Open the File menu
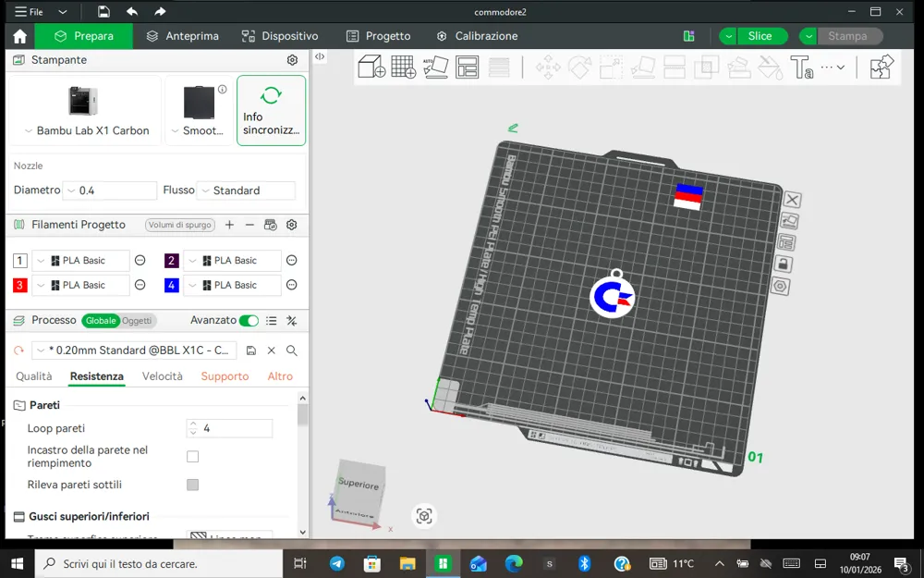924x578 pixels. click(x=30, y=12)
